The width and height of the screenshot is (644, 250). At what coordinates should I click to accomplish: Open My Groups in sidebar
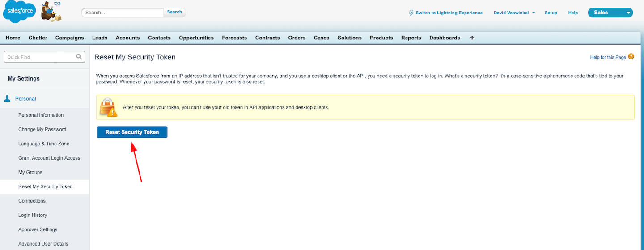pos(30,172)
